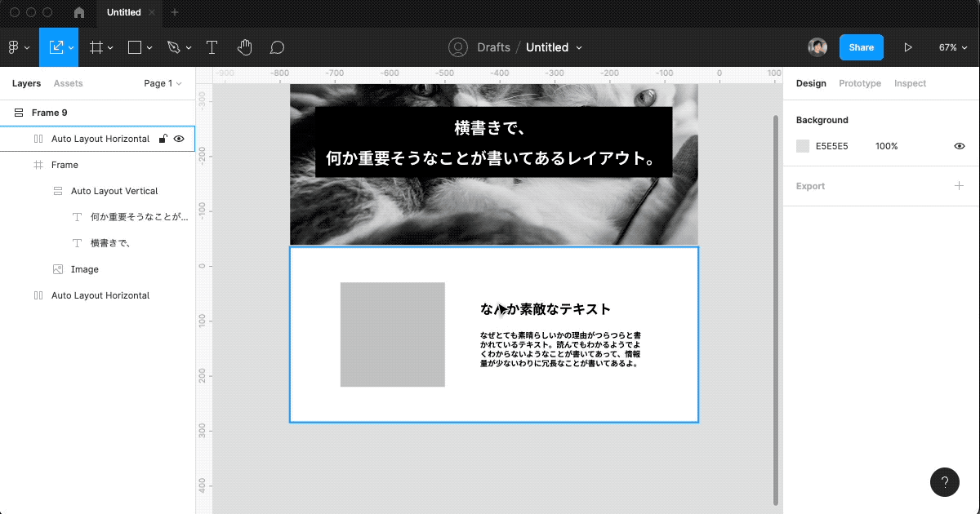Click the gray square placeholder on canvas
The width and height of the screenshot is (980, 514).
click(x=393, y=335)
